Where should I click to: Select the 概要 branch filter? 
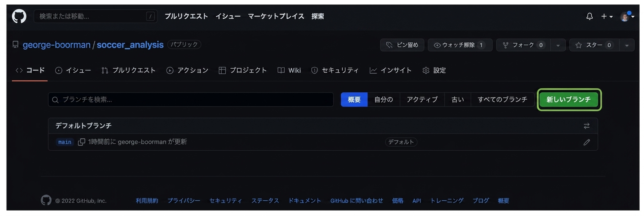pos(354,100)
